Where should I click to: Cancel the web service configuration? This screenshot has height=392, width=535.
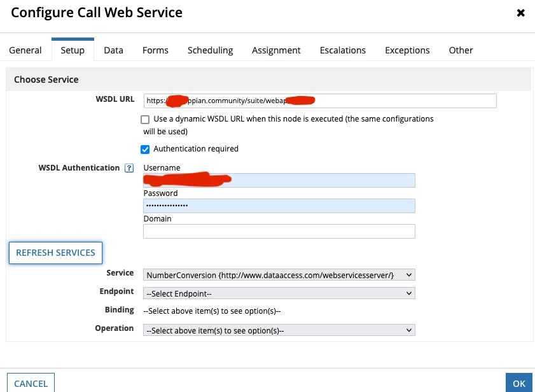click(31, 383)
